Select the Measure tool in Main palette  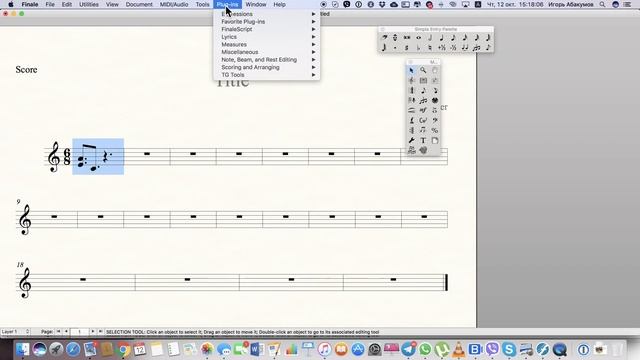coord(423,80)
